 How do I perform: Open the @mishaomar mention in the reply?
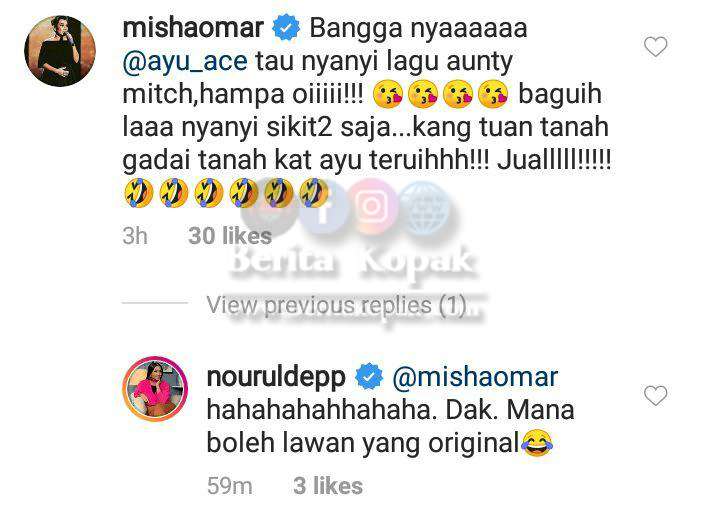coord(475,377)
